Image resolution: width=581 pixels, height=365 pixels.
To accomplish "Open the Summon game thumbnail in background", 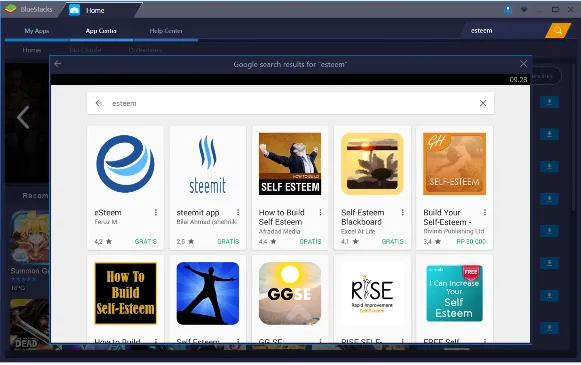I will click(x=30, y=237).
